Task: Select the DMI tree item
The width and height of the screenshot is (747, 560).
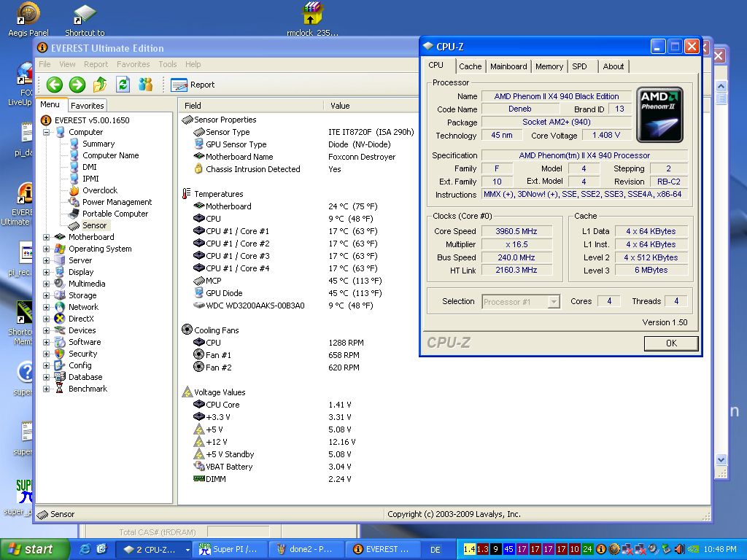Action: tap(90, 167)
